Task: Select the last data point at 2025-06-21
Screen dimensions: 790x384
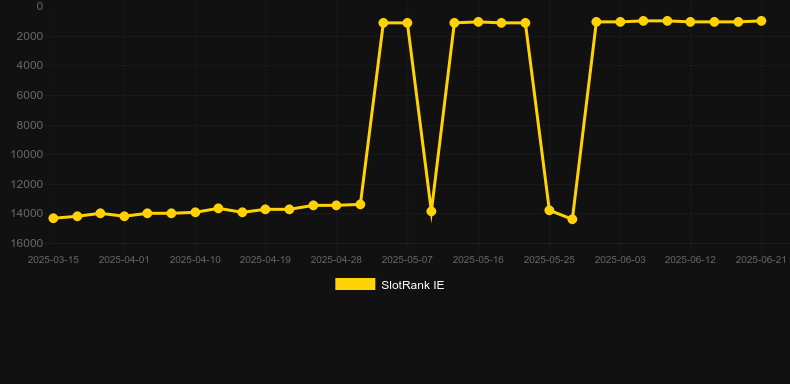Action: [x=761, y=21]
